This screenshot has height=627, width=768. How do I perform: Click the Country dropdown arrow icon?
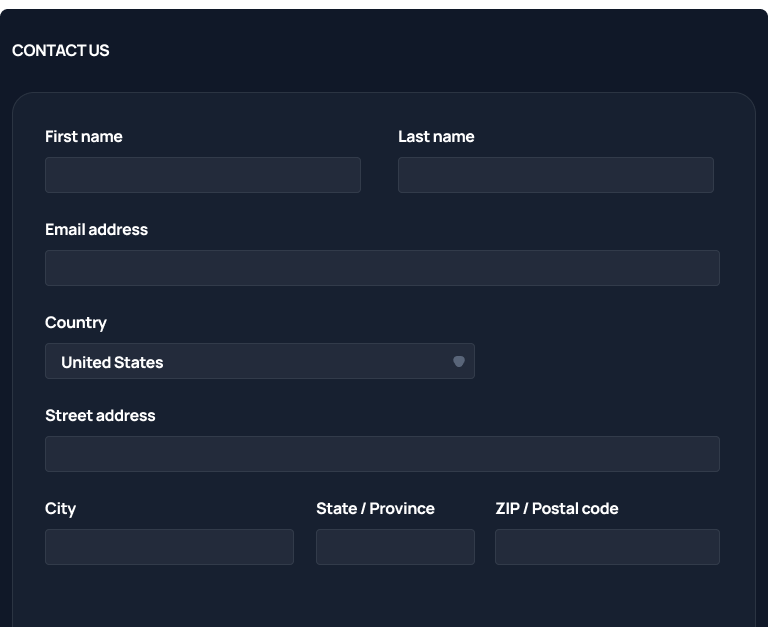click(459, 362)
